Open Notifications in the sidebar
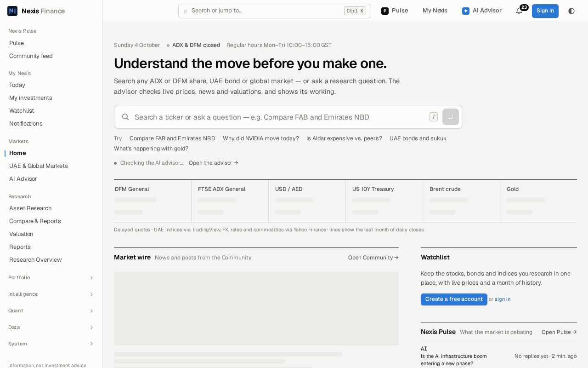This screenshot has height=368, width=588. pos(26,124)
